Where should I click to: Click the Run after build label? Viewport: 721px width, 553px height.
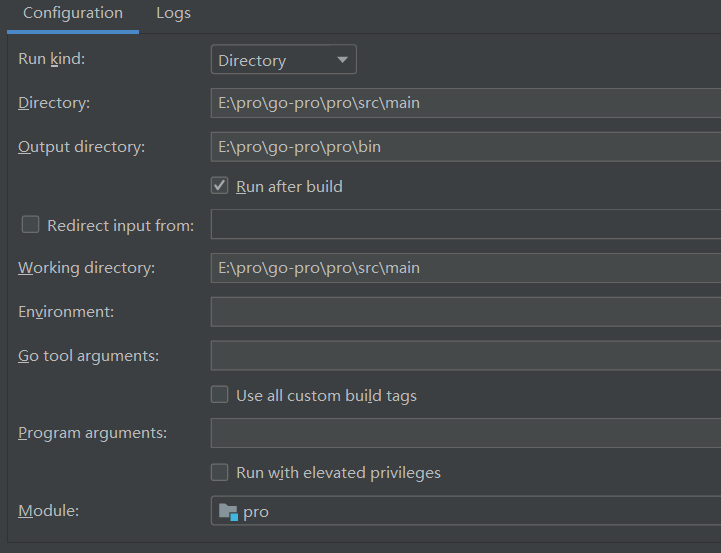289,187
